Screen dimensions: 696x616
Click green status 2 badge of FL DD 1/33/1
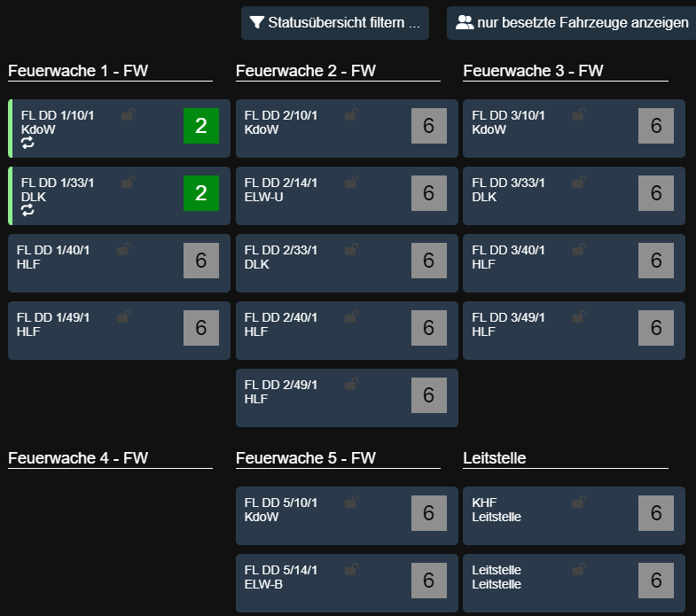[x=200, y=193]
